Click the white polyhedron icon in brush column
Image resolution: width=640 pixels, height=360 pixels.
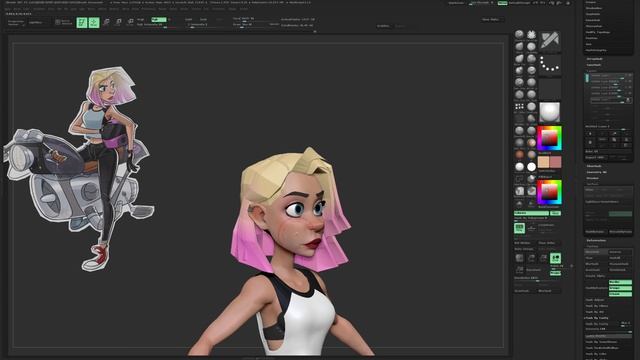(x=519, y=191)
